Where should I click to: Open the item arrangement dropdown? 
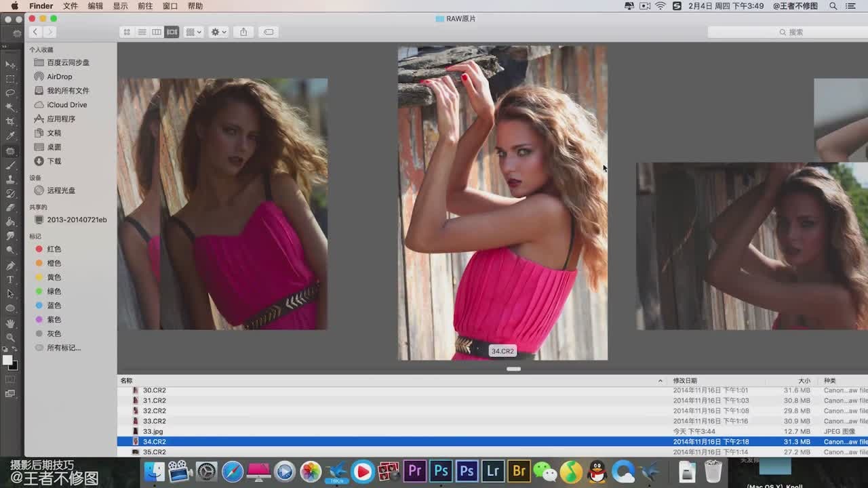pyautogui.click(x=193, y=32)
